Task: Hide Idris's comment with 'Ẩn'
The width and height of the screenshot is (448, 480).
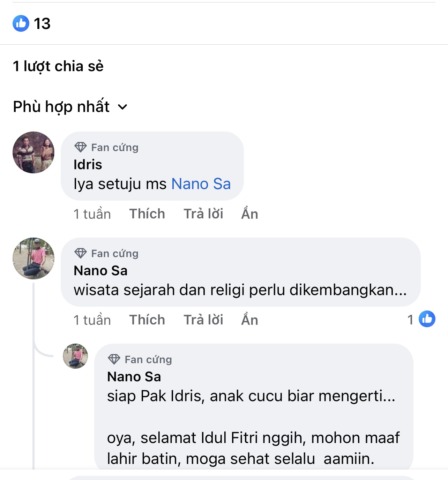Action: pos(249,214)
